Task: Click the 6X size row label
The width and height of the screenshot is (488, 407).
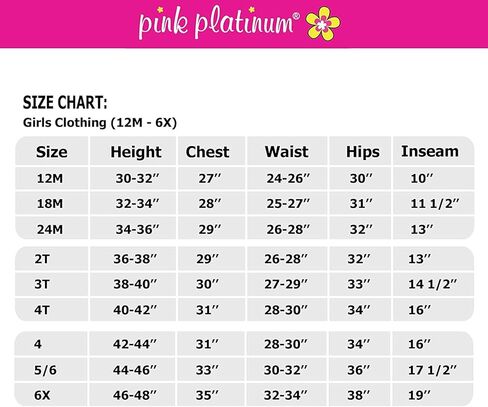Action: tap(42, 395)
